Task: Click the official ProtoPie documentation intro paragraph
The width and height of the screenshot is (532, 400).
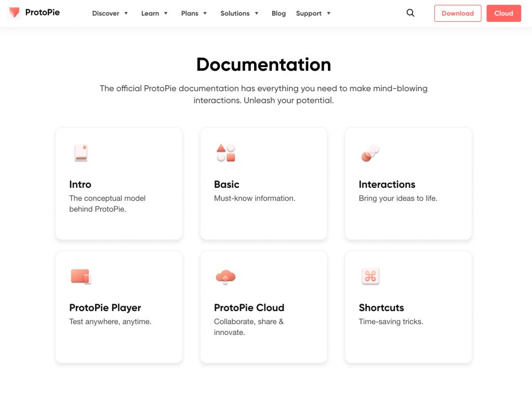Action: click(263, 94)
